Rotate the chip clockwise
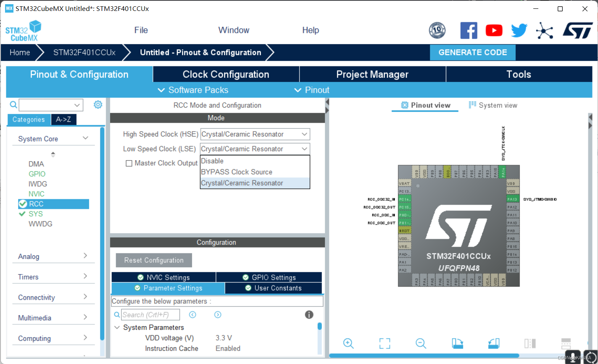598x364 pixels. pyautogui.click(x=457, y=343)
